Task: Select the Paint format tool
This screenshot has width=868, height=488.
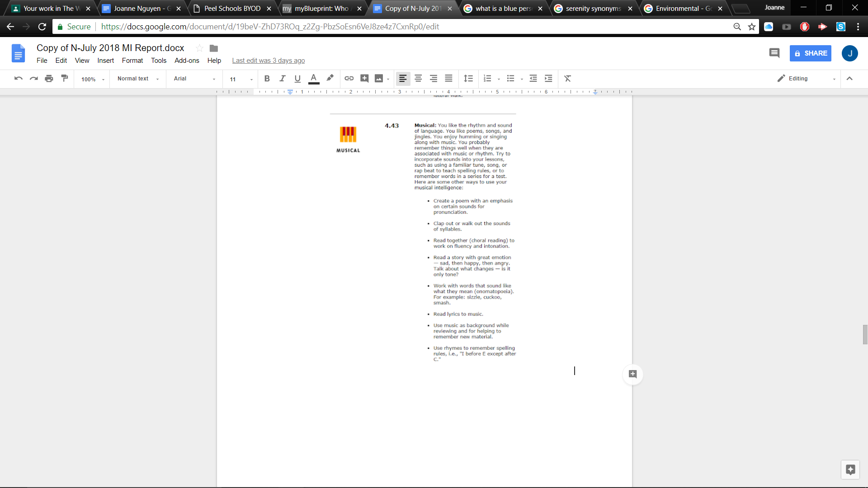Action: (x=65, y=78)
